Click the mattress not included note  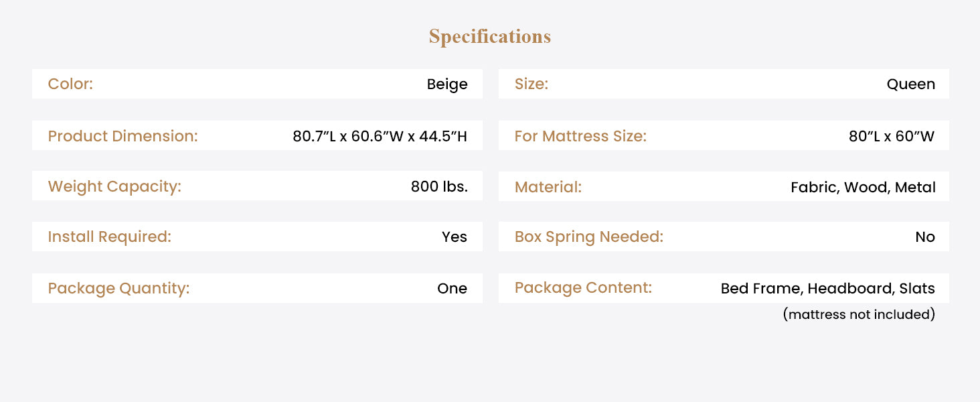coord(858,314)
